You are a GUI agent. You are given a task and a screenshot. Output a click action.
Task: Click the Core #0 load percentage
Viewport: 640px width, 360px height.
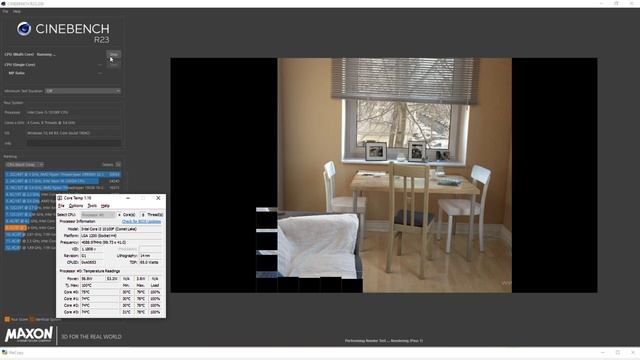click(155, 292)
